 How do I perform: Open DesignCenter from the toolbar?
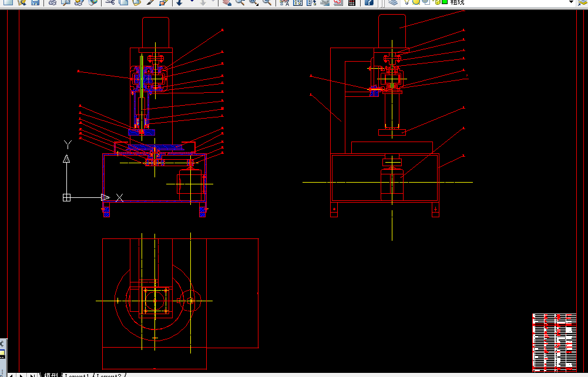pos(298,2)
